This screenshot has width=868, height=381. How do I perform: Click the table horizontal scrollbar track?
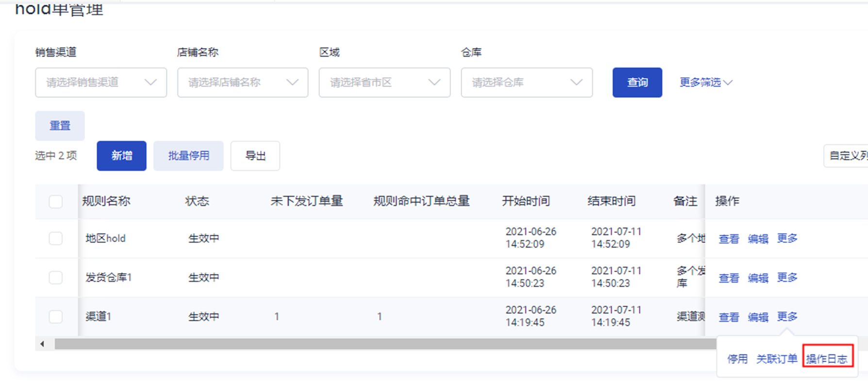(385, 344)
